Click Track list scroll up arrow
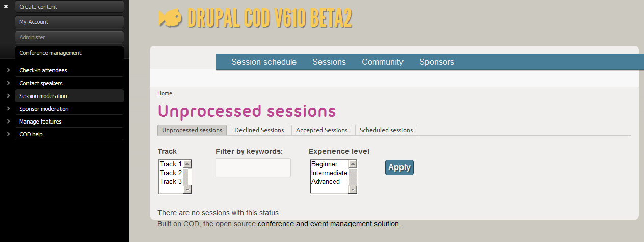Image resolution: width=644 pixels, height=242 pixels. click(x=187, y=164)
